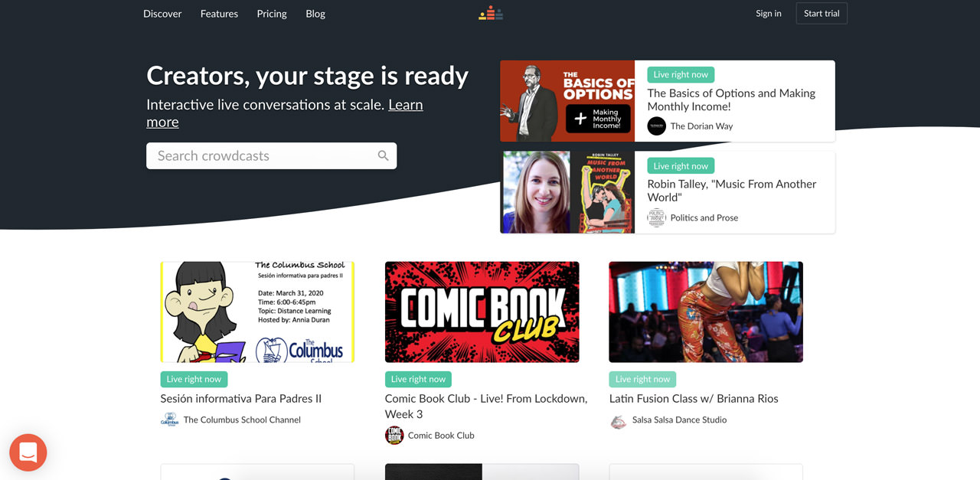Open 'The Basics of Options and Making Monthly Income!' title

coord(731,100)
